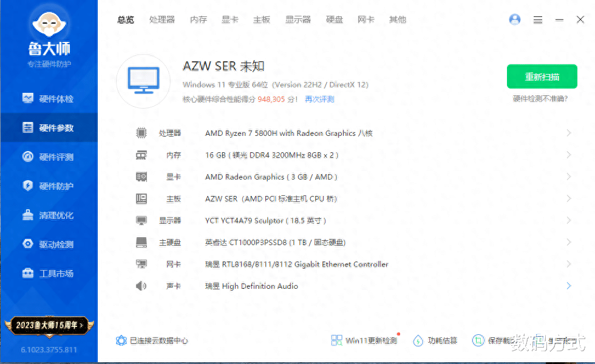
Task: Switch to the 总览 tab
Action: pyautogui.click(x=126, y=19)
